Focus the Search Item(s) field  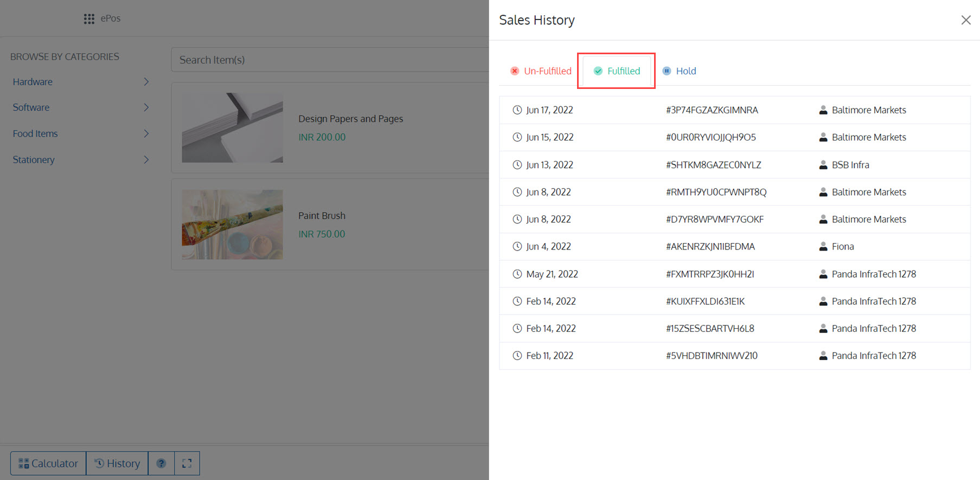pyautogui.click(x=330, y=60)
